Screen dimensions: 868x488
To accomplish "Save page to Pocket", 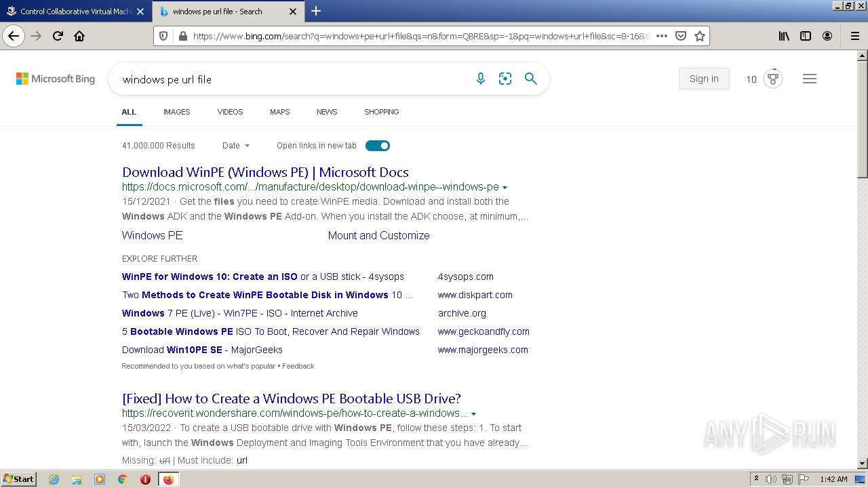I will coord(681,36).
